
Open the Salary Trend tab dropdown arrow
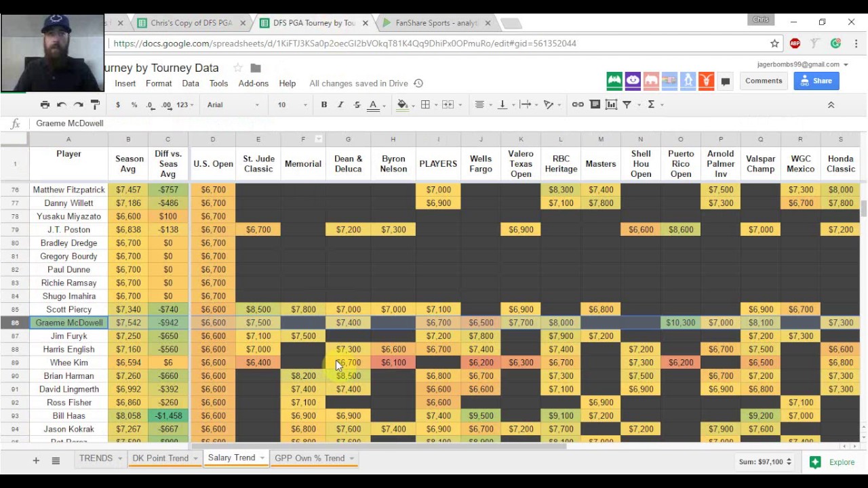pyautogui.click(x=262, y=458)
